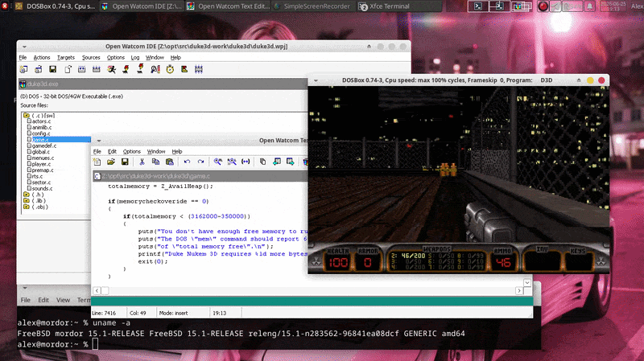This screenshot has height=361, width=644.
Task: Click the file stack icon in Text Editor toolbar
Action: click(x=263, y=162)
